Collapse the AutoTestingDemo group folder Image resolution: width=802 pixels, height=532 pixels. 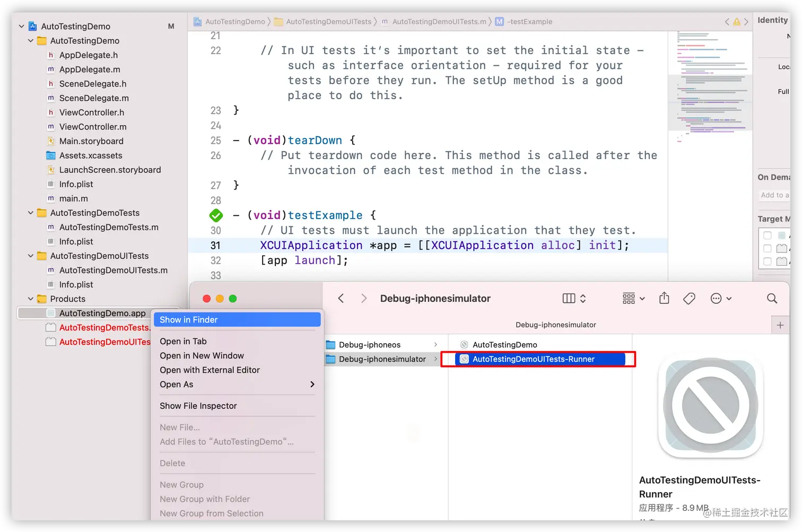coord(30,40)
